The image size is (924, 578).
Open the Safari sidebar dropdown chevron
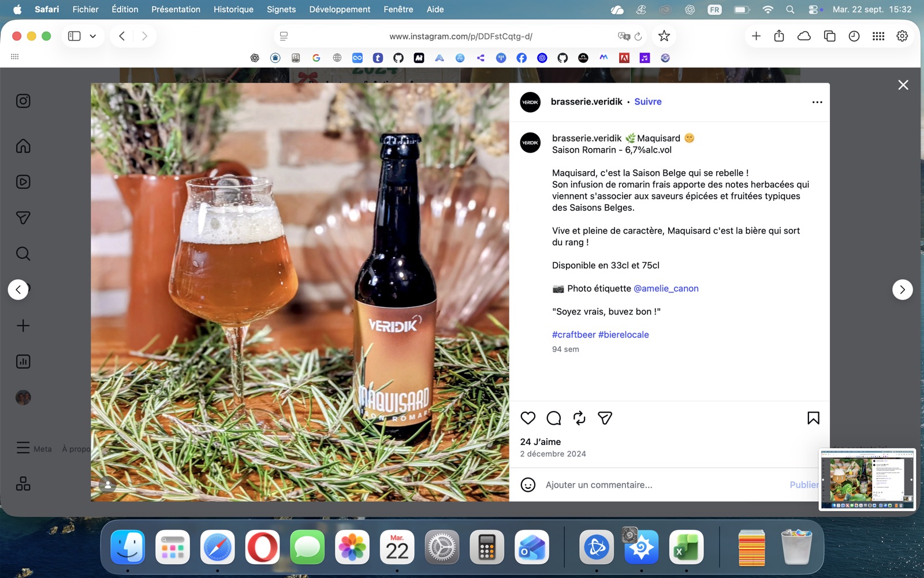point(92,36)
